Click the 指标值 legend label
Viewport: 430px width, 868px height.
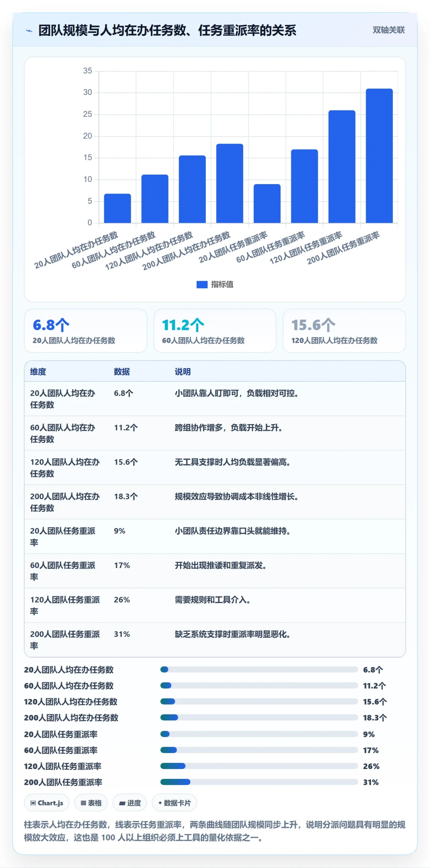pos(222,284)
